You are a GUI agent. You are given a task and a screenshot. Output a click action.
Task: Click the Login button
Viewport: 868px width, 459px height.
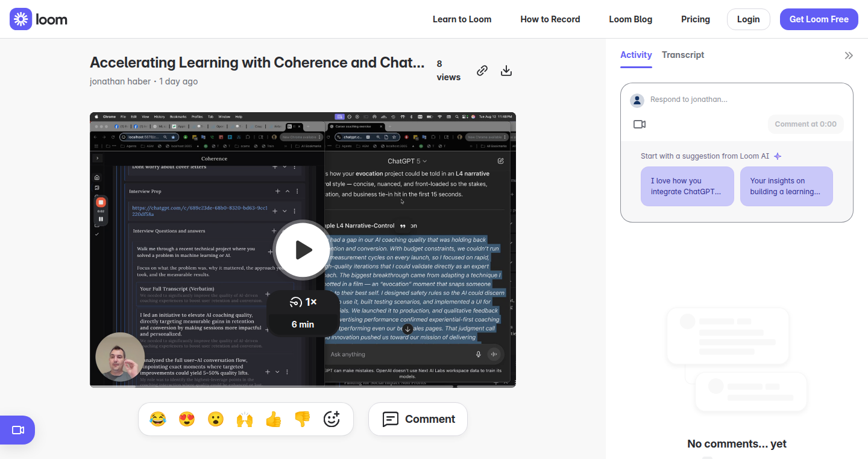point(748,19)
